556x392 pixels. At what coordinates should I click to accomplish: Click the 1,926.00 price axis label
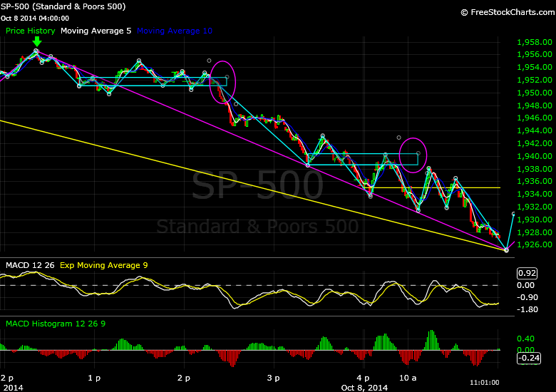[535, 245]
